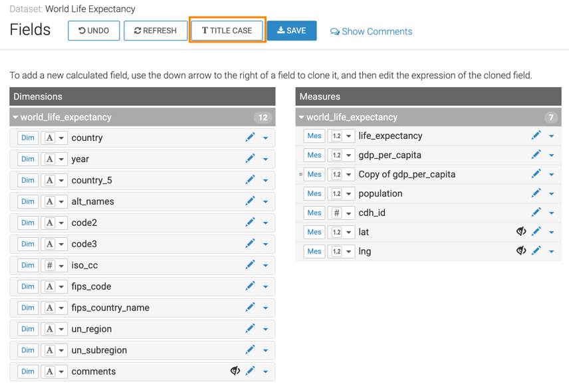Toggle visibility eye icon for comments
This screenshot has width=569, height=392.
pyautogui.click(x=235, y=371)
